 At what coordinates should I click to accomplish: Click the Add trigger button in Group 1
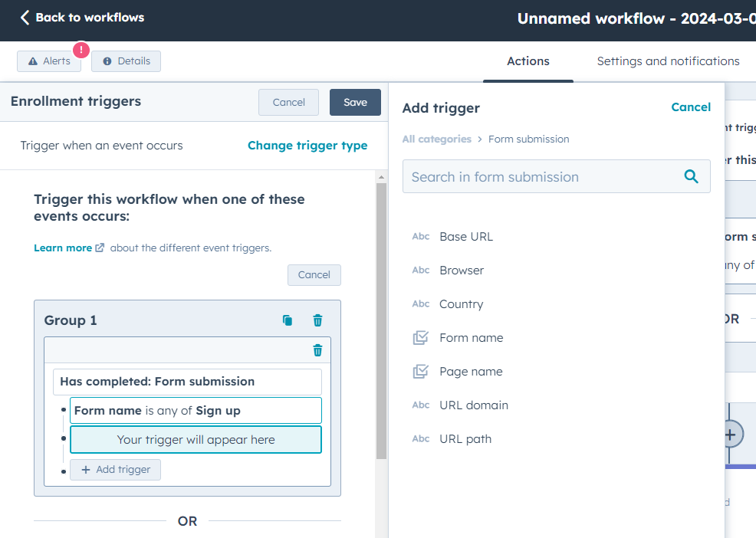[x=115, y=469]
